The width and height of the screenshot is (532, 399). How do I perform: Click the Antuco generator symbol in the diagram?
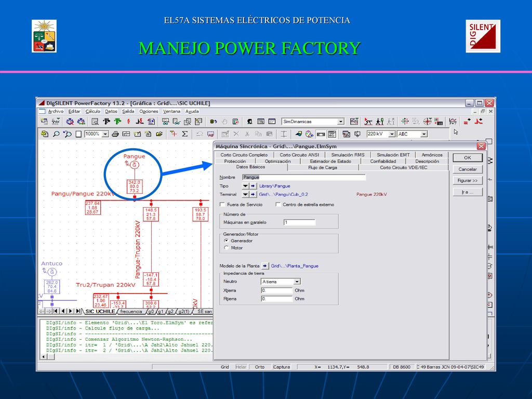[x=52, y=272]
